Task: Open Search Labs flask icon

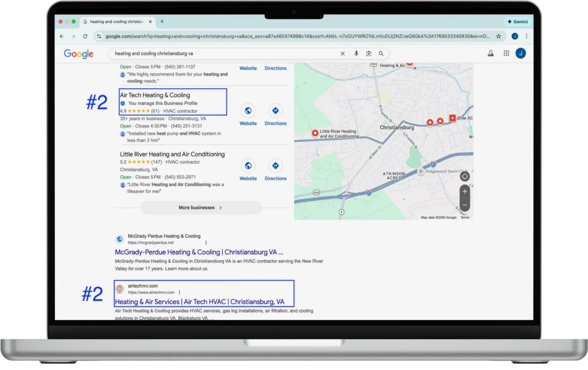Action: click(491, 54)
